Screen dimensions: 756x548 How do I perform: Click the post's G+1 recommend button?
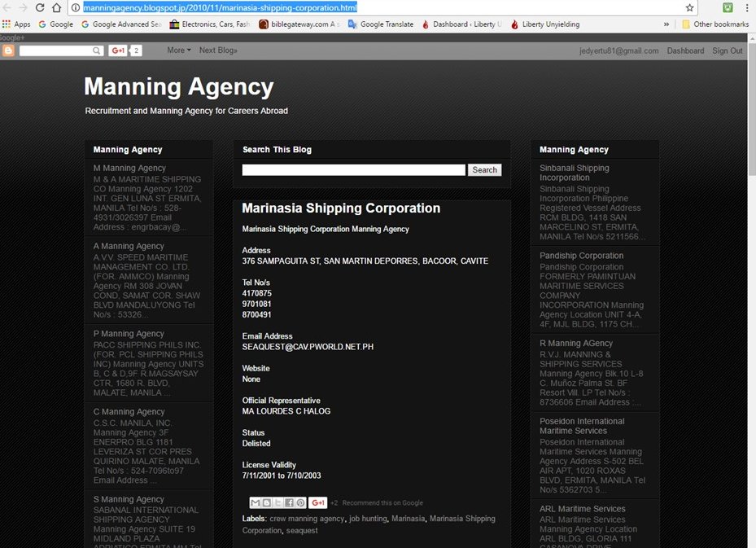point(317,502)
